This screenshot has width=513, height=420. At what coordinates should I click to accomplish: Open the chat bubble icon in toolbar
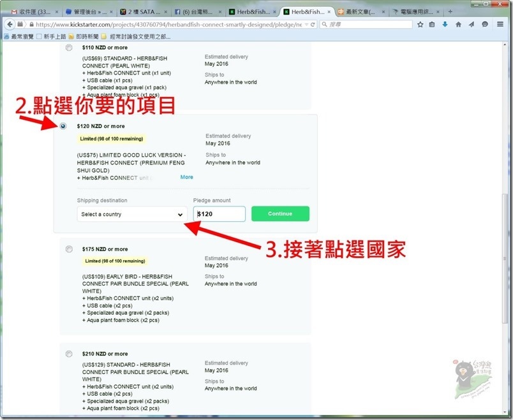(485, 24)
